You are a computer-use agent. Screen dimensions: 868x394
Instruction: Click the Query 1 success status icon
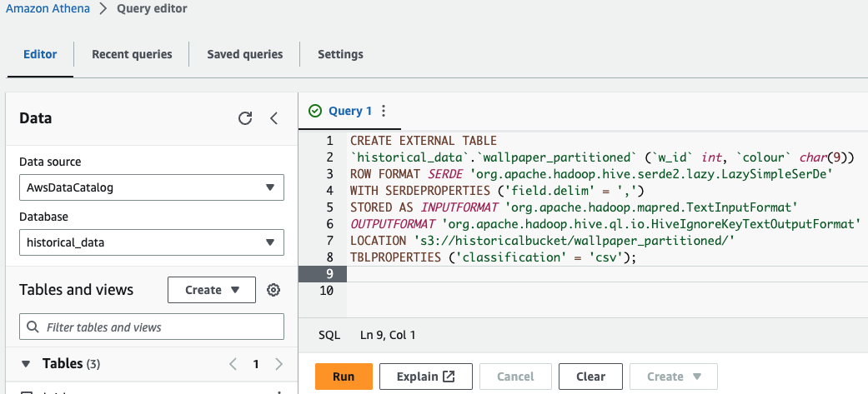(x=314, y=111)
